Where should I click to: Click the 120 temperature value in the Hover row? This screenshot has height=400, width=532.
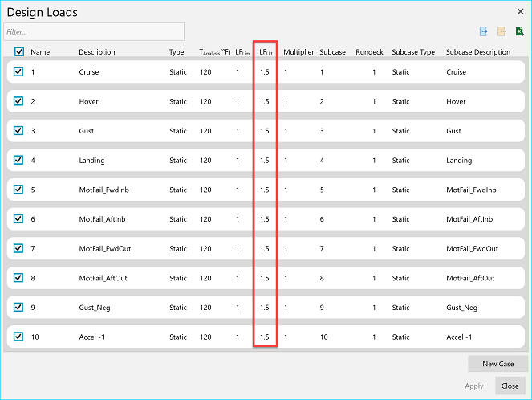click(205, 101)
